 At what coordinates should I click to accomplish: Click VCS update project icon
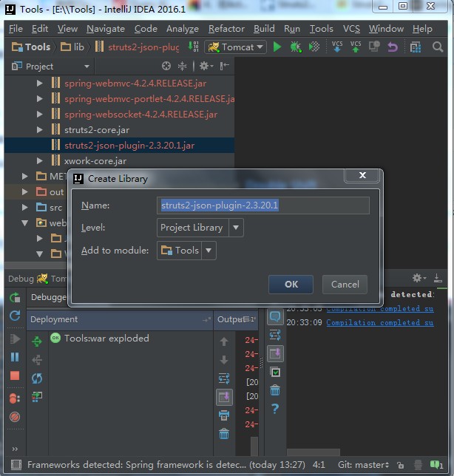[337, 47]
